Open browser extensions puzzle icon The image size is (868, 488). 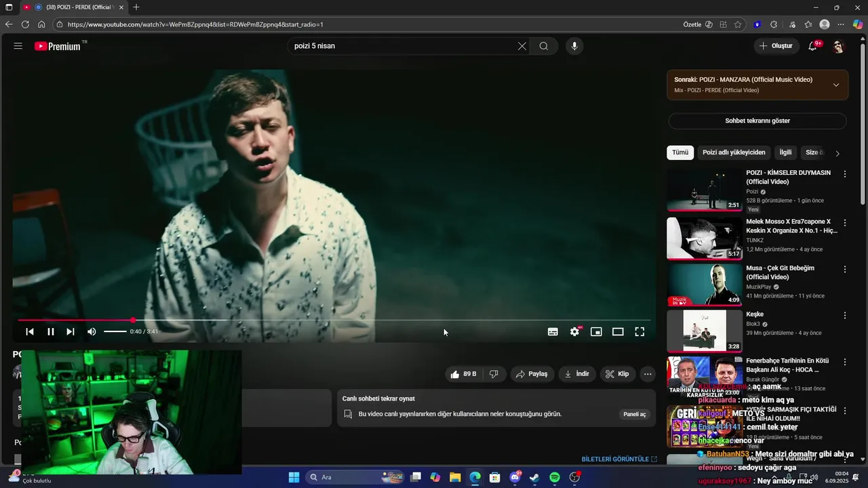(x=774, y=24)
